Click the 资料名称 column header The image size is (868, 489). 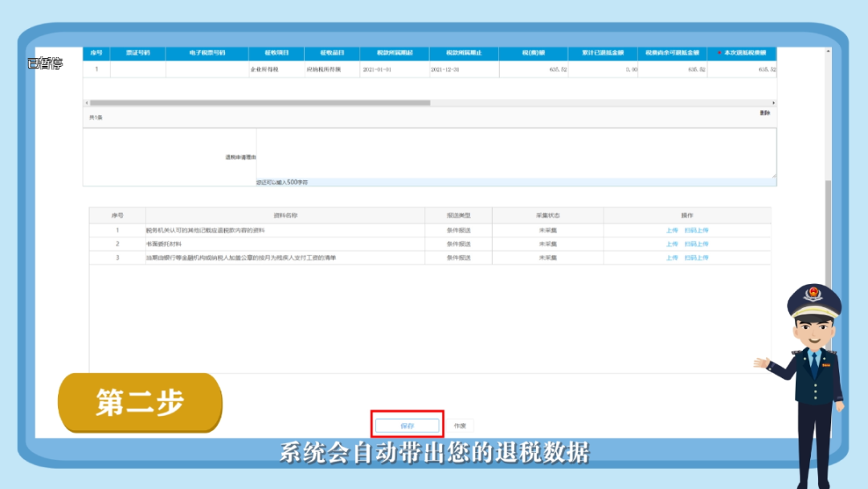tap(285, 216)
